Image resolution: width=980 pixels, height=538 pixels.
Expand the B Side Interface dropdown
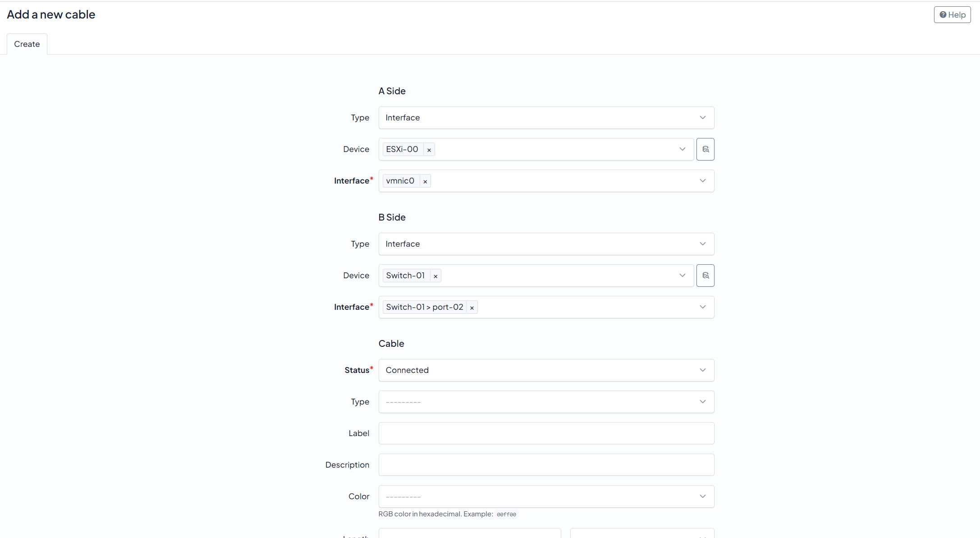(702, 307)
